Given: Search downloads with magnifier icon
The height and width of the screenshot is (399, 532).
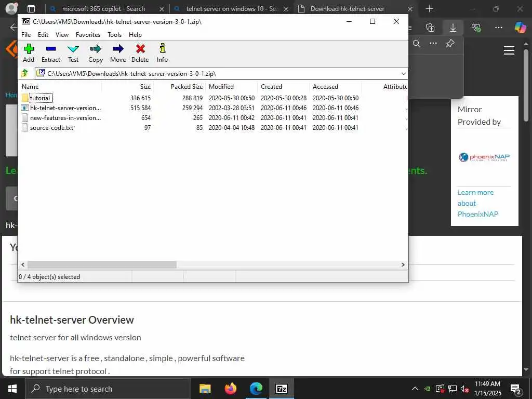Looking at the screenshot, I should 417,44.
